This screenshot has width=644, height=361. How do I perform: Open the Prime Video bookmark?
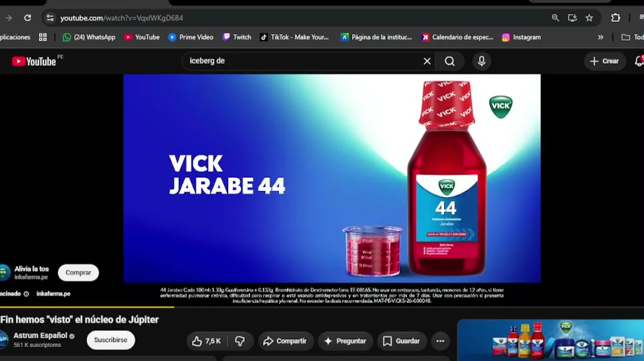coord(191,37)
